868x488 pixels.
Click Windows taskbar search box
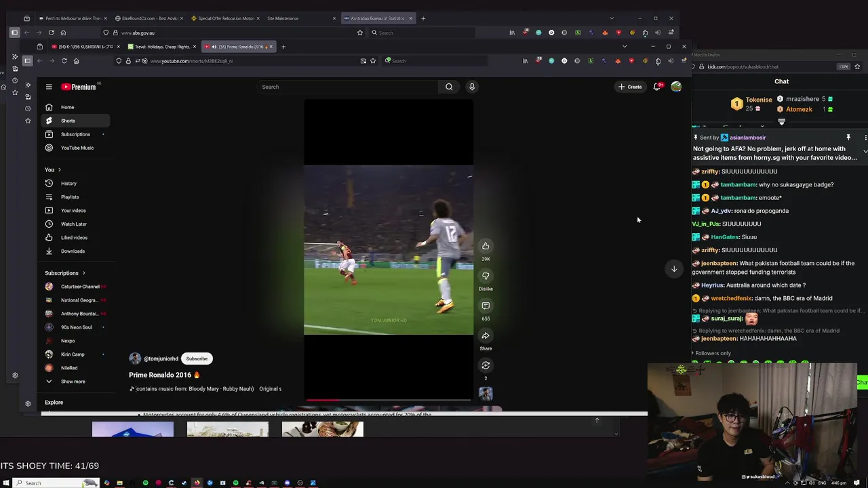coord(56,483)
